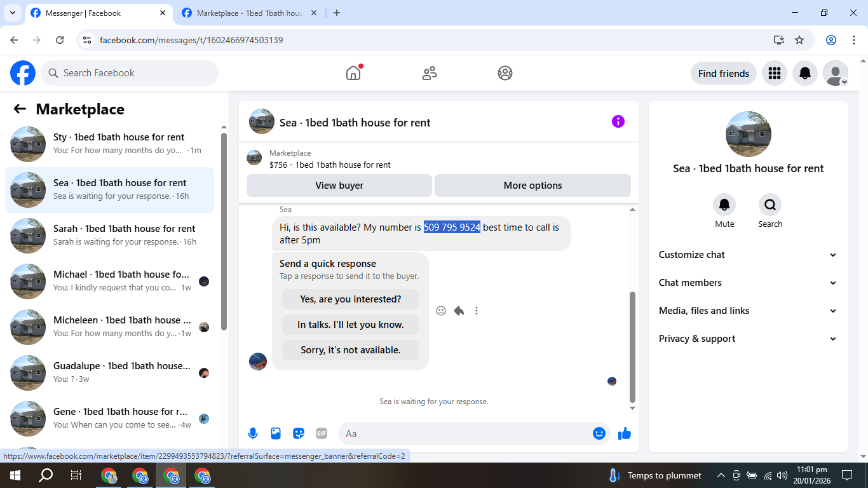This screenshot has width=868, height=488.
Task: Open the Windows notification center
Action: 847,475
